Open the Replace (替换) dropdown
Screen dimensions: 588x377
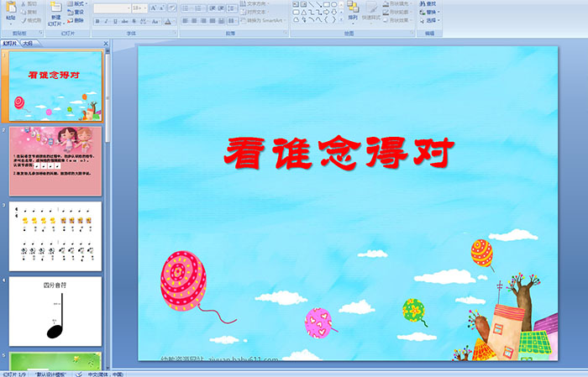pos(430,12)
